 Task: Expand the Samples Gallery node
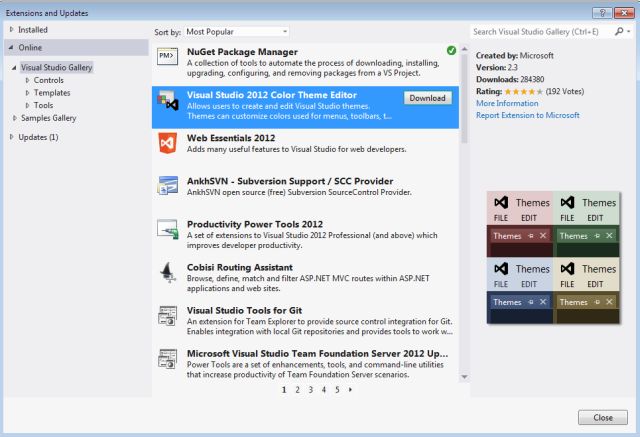15,118
